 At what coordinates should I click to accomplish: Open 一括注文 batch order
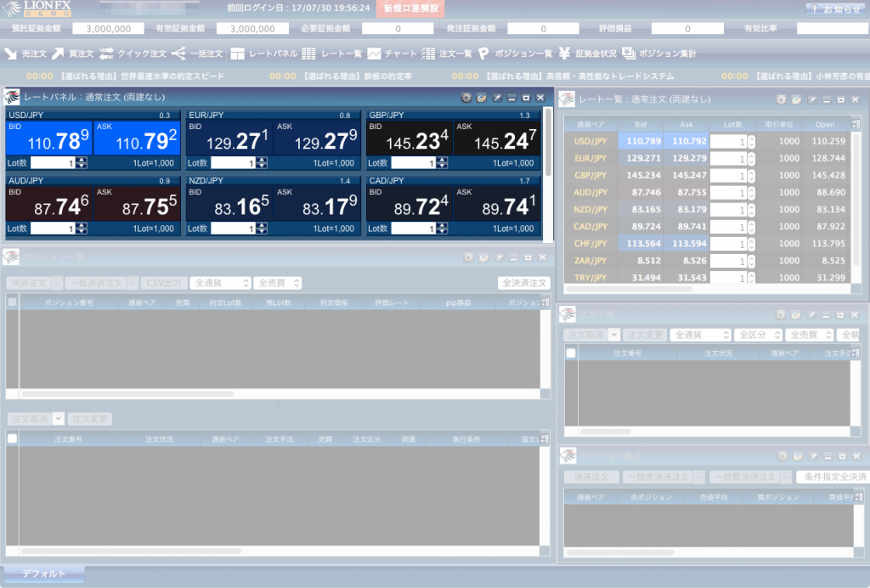tap(197, 54)
